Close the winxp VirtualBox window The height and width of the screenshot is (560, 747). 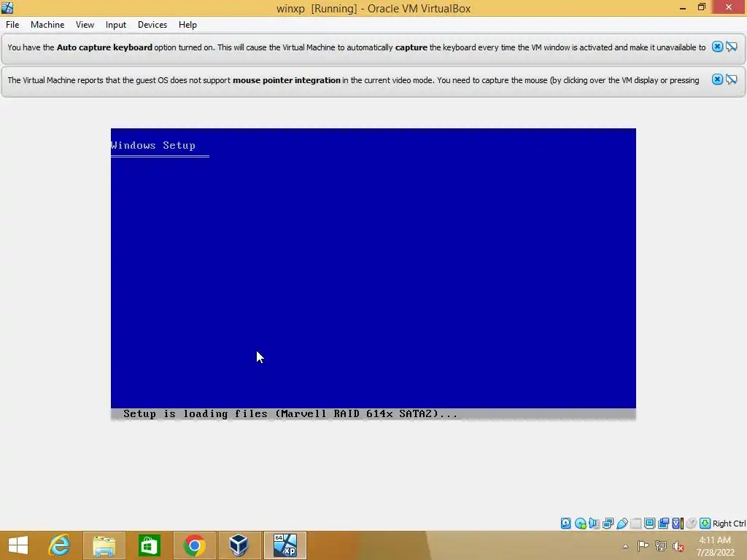[x=729, y=7]
